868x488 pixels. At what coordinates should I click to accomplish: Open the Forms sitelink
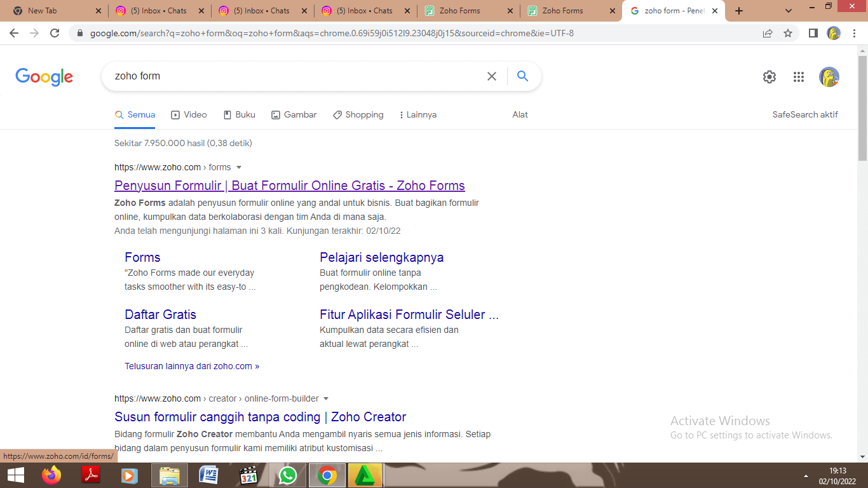[x=142, y=257]
